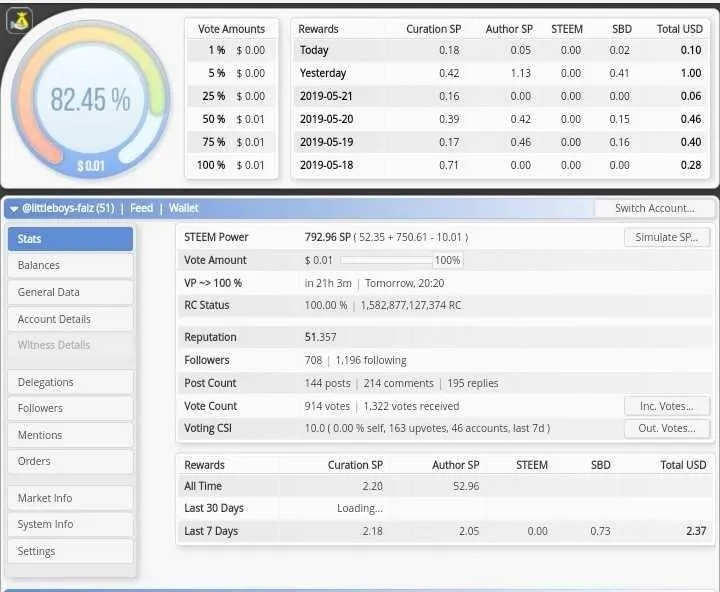Open the Settings tab
The width and height of the screenshot is (720, 592).
point(70,551)
